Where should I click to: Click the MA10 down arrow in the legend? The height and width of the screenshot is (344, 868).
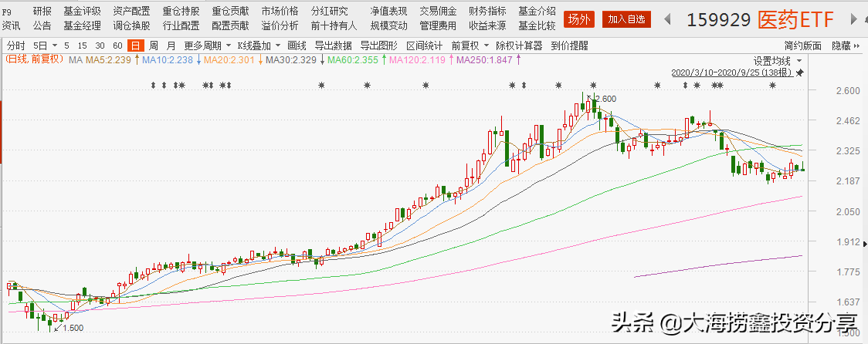[x=198, y=59]
